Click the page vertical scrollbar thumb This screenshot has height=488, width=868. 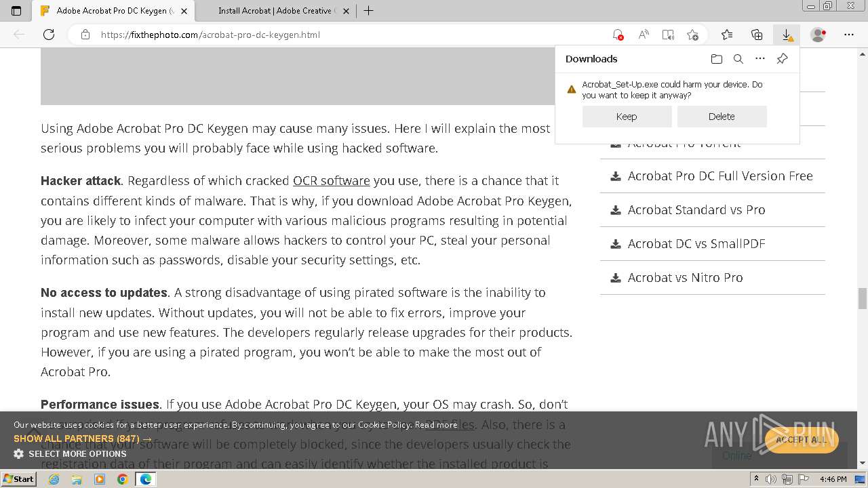[863, 298]
